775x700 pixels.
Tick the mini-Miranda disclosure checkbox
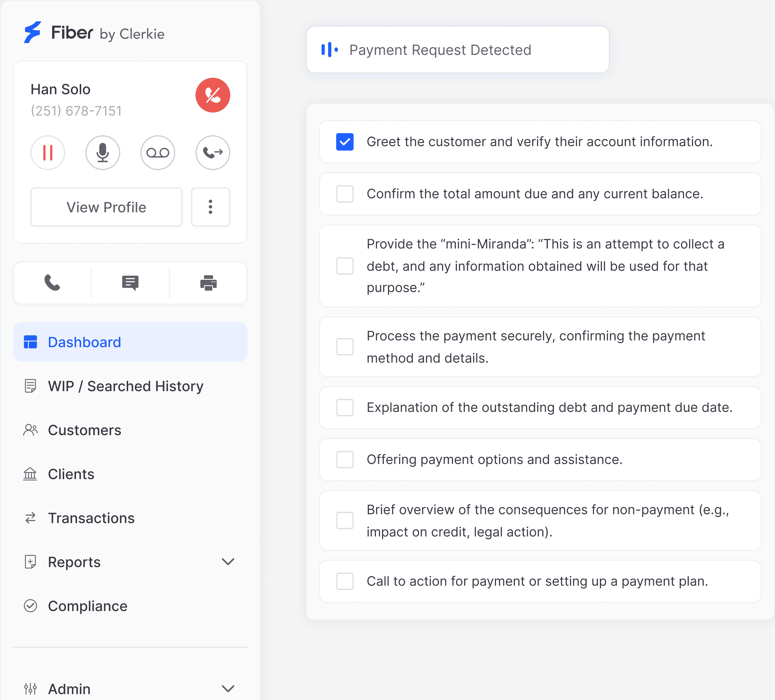pyautogui.click(x=344, y=266)
